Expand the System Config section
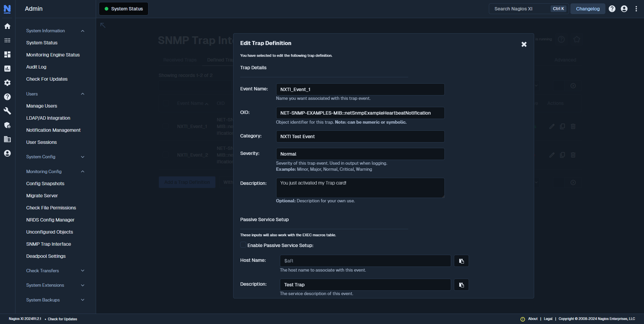 [55, 157]
